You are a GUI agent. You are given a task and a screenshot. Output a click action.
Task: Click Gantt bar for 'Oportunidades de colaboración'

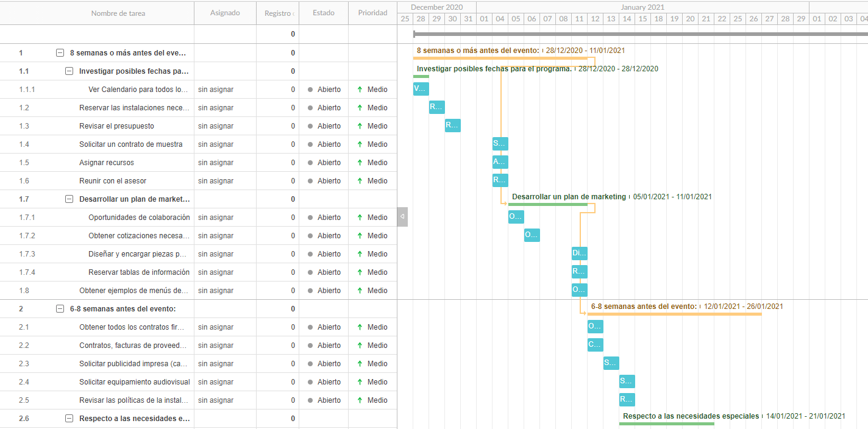tap(516, 217)
